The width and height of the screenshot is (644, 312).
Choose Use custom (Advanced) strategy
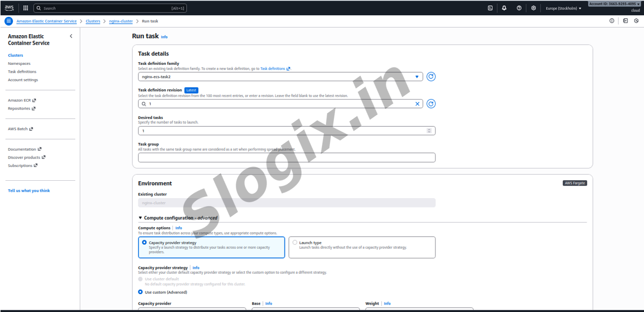point(140,292)
